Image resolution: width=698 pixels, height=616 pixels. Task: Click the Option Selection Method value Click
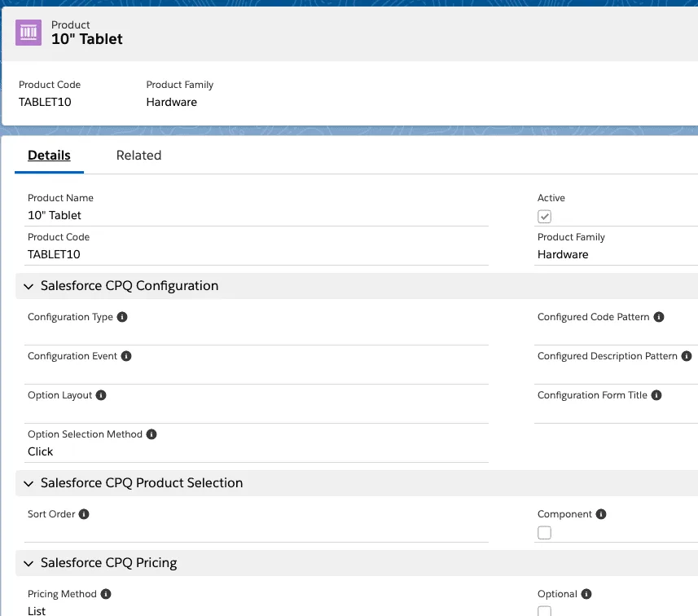pyautogui.click(x=40, y=451)
